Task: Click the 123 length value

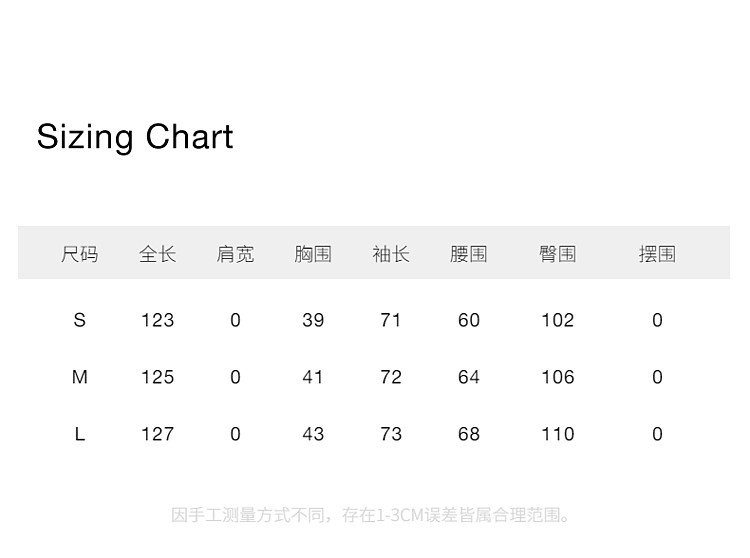Action: pos(157,320)
